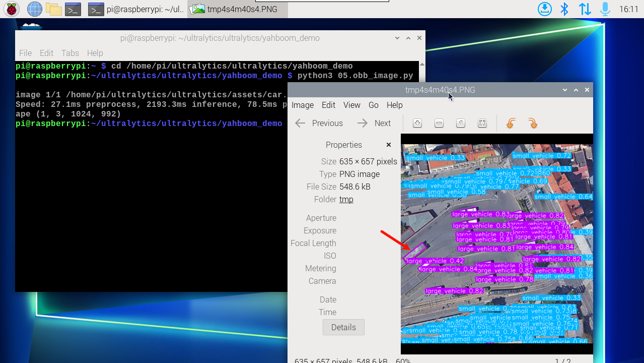644x363 pixels.
Task: Open the file manager folder icon
Action: coord(53,9)
